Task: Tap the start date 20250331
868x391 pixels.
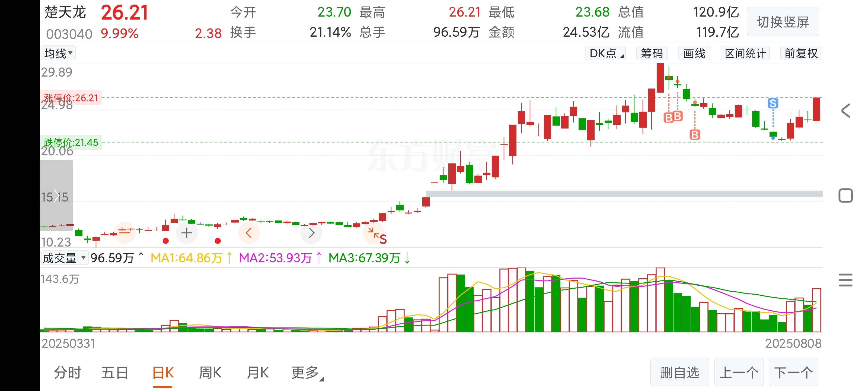Action: tap(68, 343)
